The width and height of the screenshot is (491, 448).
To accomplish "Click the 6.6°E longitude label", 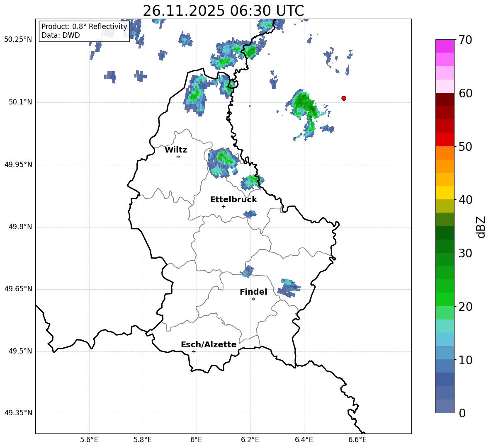I will [357, 440].
